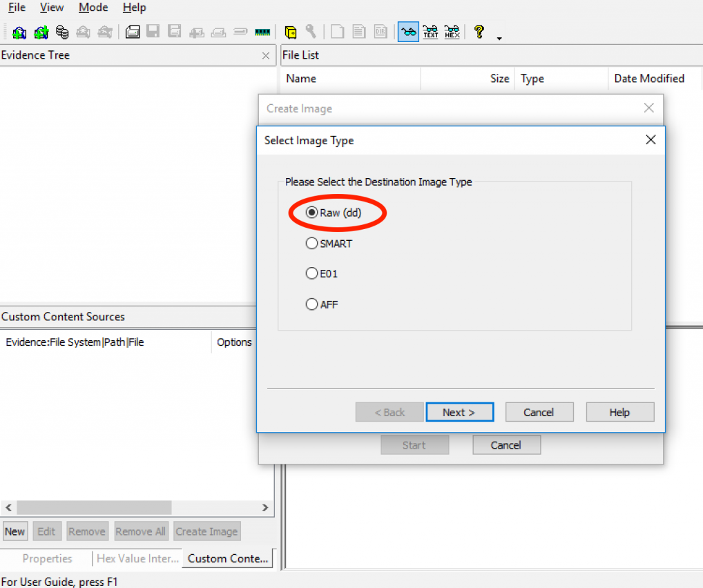Click the Add Evidence Item toolbar icon
The image size is (703, 588).
point(19,32)
